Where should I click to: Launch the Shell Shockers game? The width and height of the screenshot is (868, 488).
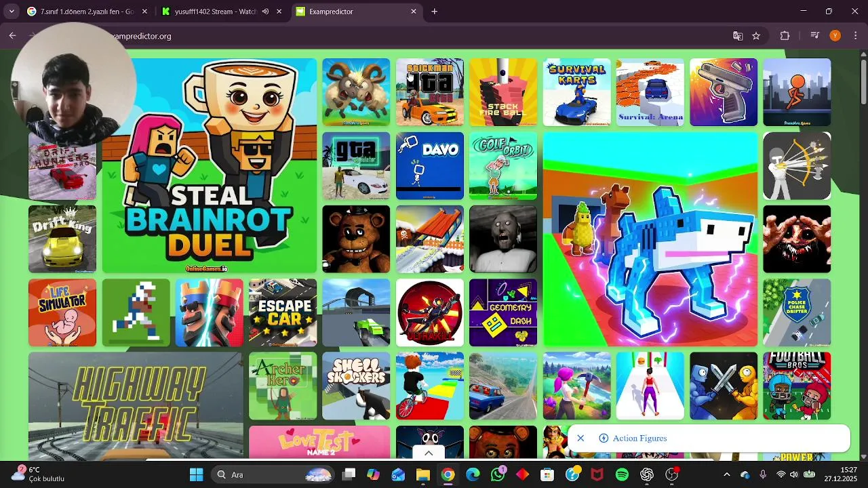(356, 386)
